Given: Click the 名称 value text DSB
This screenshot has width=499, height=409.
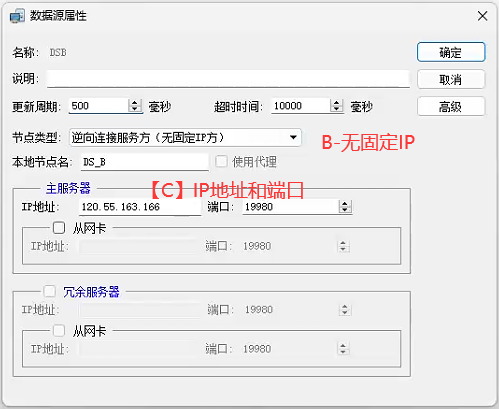Looking at the screenshot, I should [x=58, y=52].
